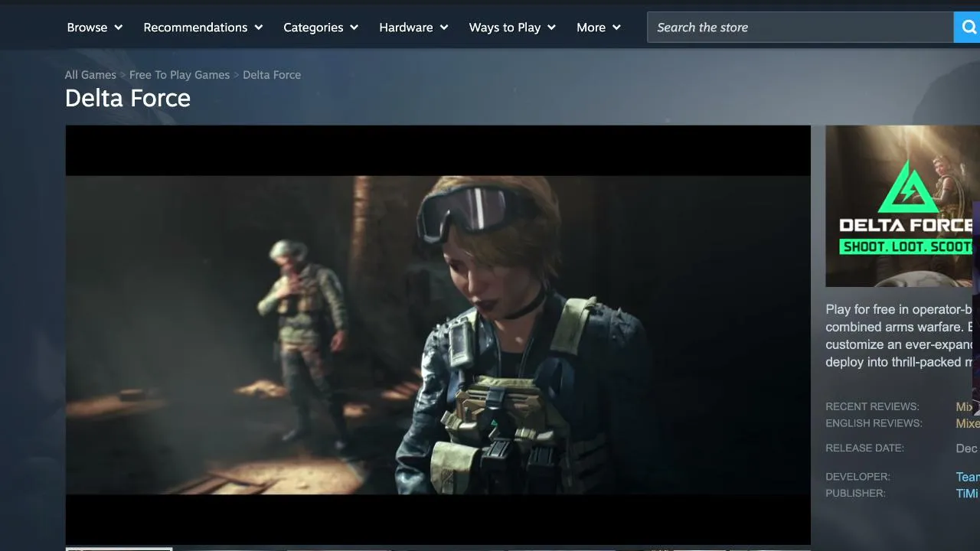
Task: Click the ENGLISH REVIEWS label
Action: [x=874, y=424]
